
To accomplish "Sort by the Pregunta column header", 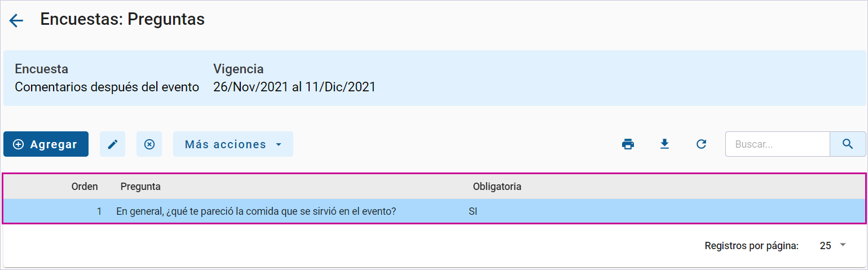I will [140, 187].
